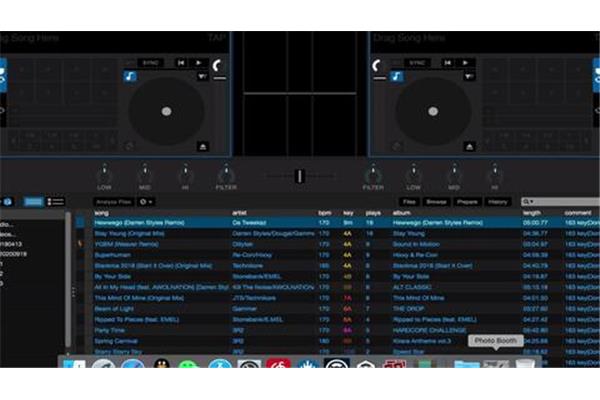The height and width of the screenshot is (400, 600).
Task: Click TAP tempo on the left deck
Action: pyautogui.click(x=216, y=38)
